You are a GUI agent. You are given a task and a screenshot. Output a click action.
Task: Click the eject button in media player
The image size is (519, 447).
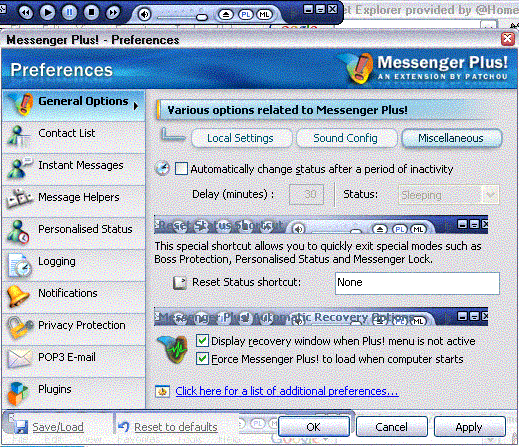click(x=226, y=14)
